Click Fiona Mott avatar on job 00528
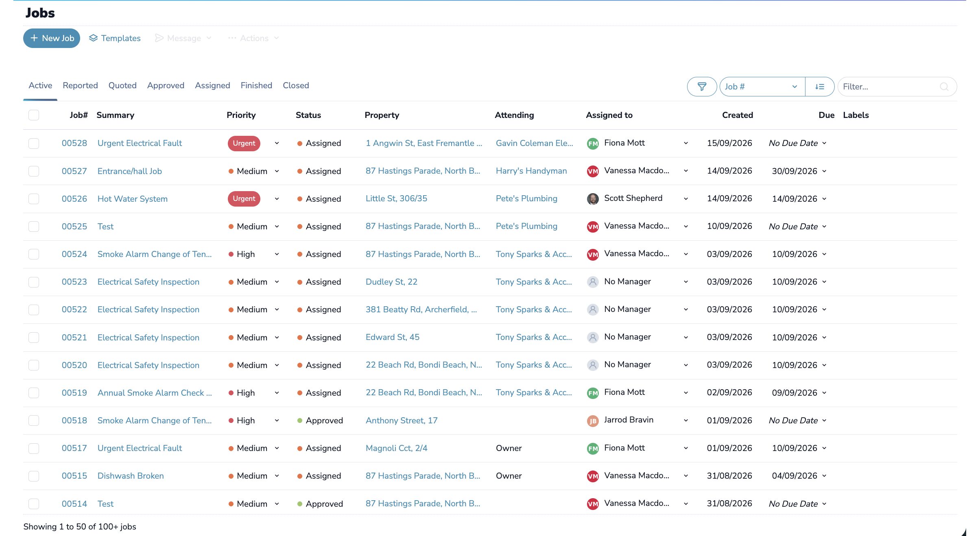 click(593, 144)
